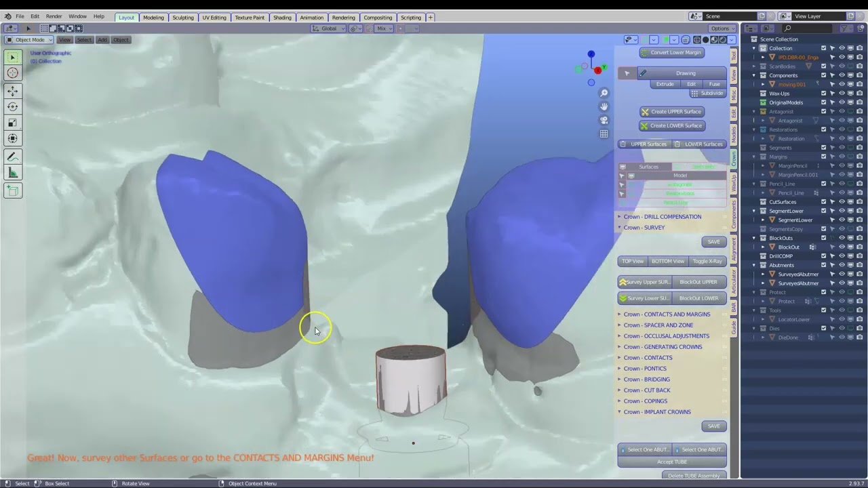Screen dimensions: 868x488
Task: Toggle exclude checkbox for Collection
Action: 824,48
